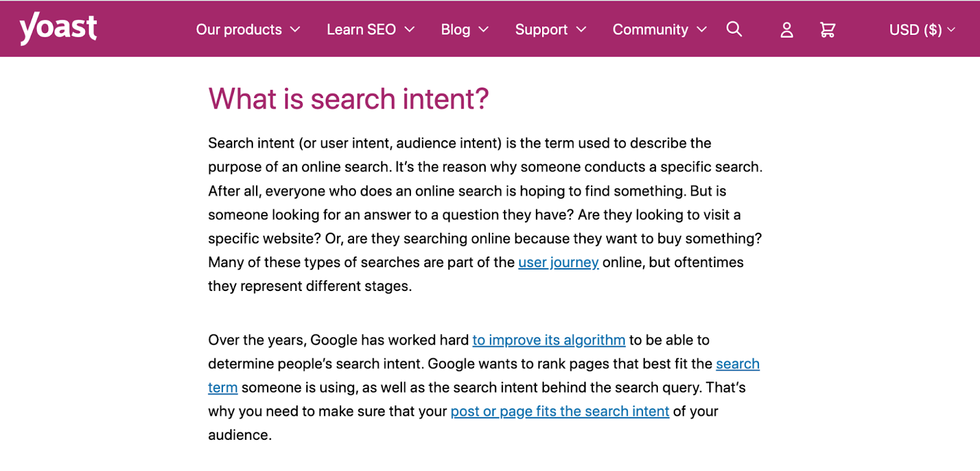Expand the Our products chevron
The width and height of the screenshot is (980, 471).
tap(295, 29)
